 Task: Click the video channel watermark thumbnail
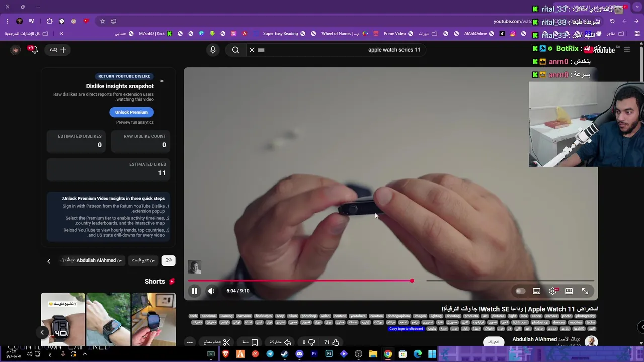(195, 267)
